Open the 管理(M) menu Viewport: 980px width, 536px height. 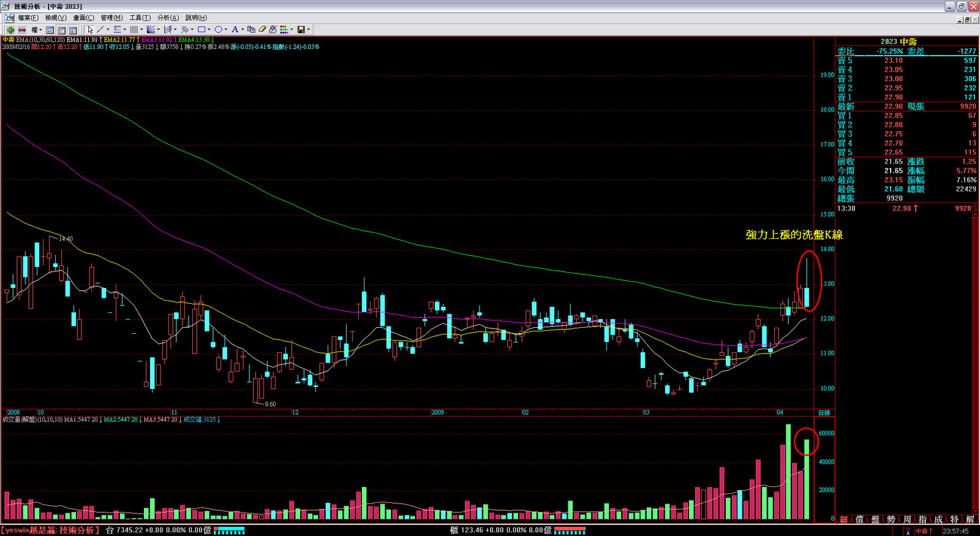(x=111, y=18)
